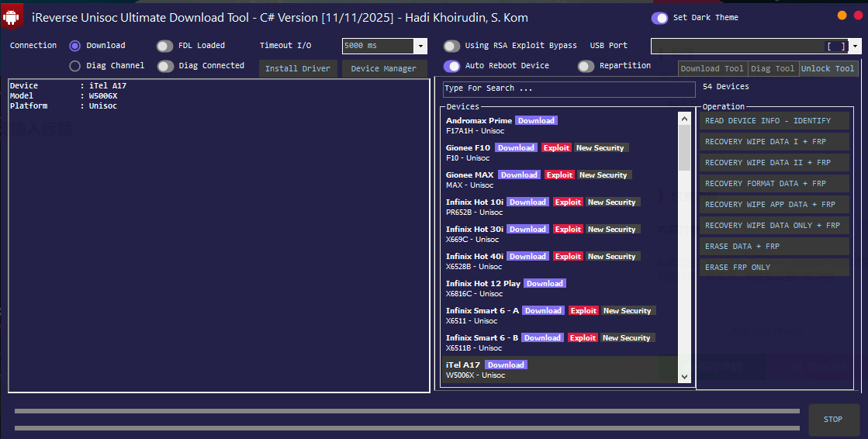Toggle the FDL Loaded switch
Screen dimensions: 868x439
coord(165,46)
